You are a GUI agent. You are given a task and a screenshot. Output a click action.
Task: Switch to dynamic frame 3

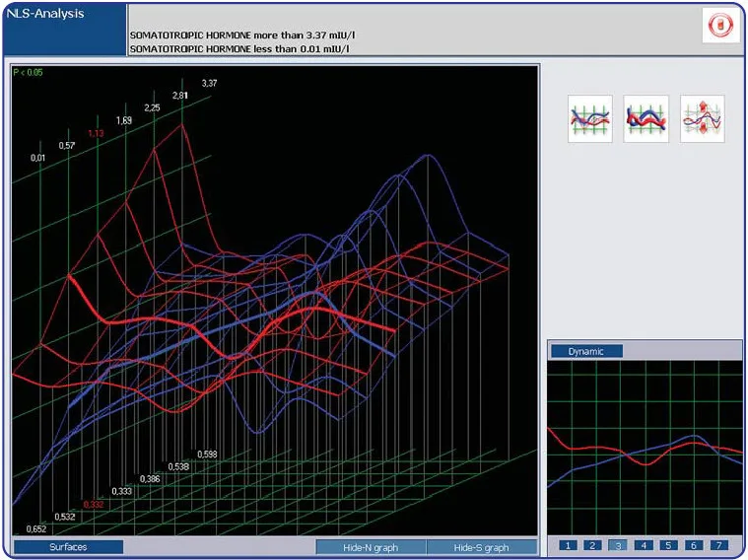tap(618, 545)
